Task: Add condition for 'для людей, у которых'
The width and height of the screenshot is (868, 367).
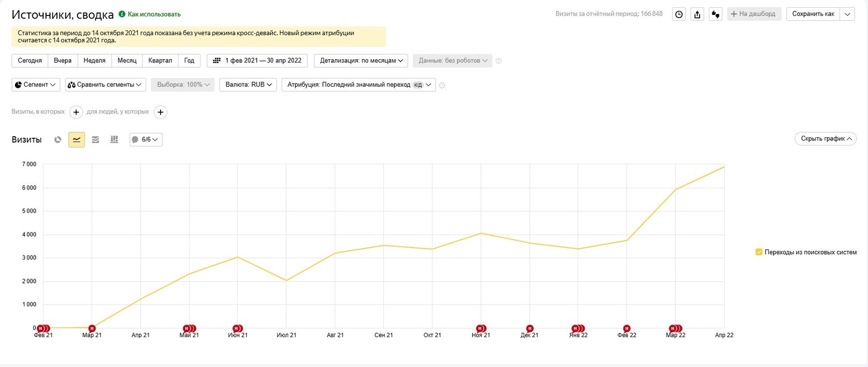Action: click(161, 112)
